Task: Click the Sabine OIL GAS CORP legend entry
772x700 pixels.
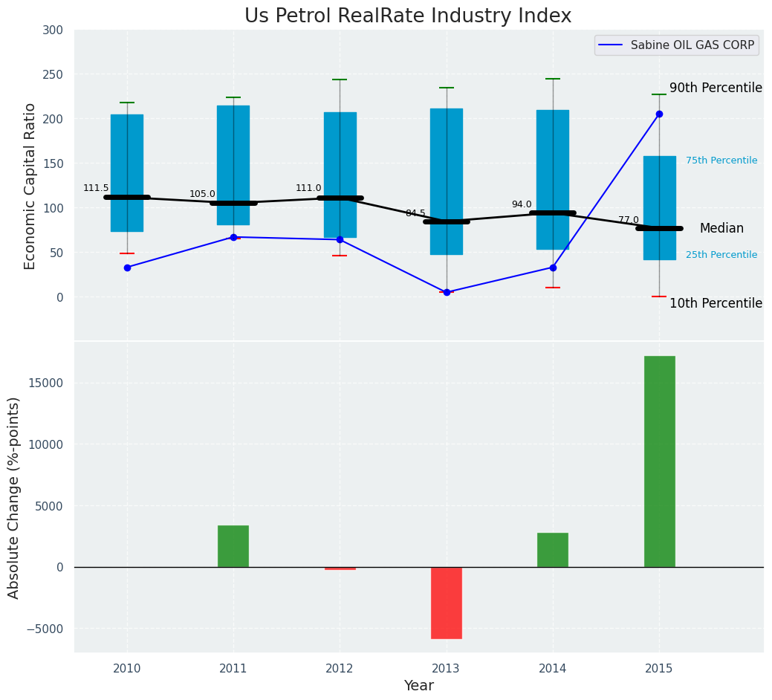Action: tap(692, 45)
